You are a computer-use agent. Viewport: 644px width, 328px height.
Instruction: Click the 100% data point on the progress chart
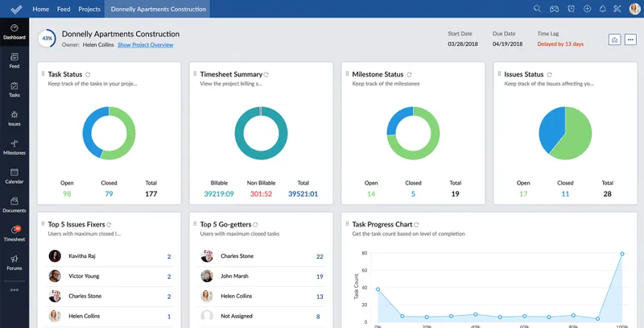pyautogui.click(x=621, y=254)
